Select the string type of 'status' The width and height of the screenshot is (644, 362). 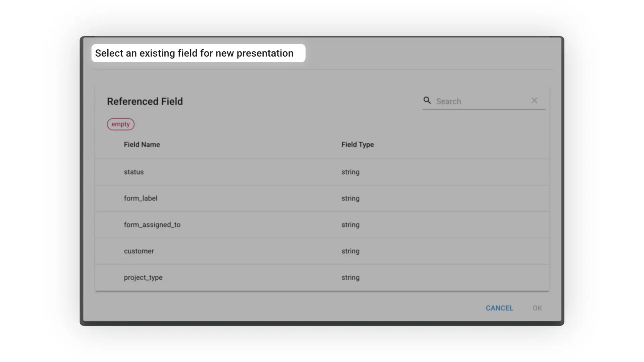point(351,172)
